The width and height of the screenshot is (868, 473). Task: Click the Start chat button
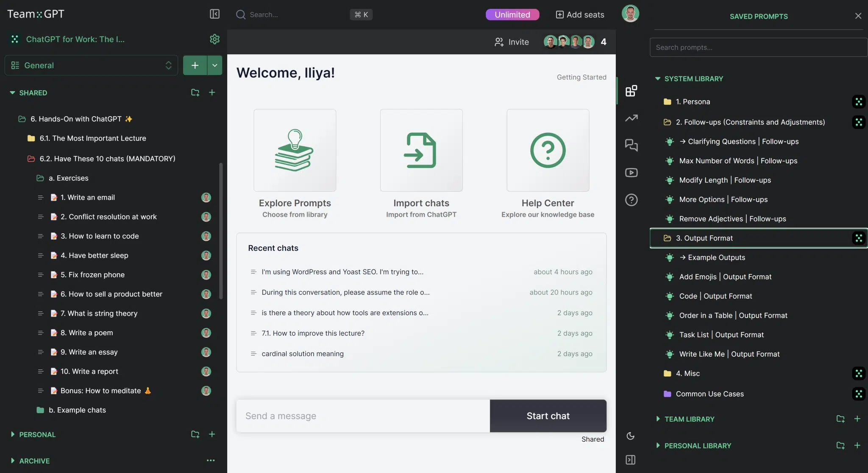(x=548, y=416)
